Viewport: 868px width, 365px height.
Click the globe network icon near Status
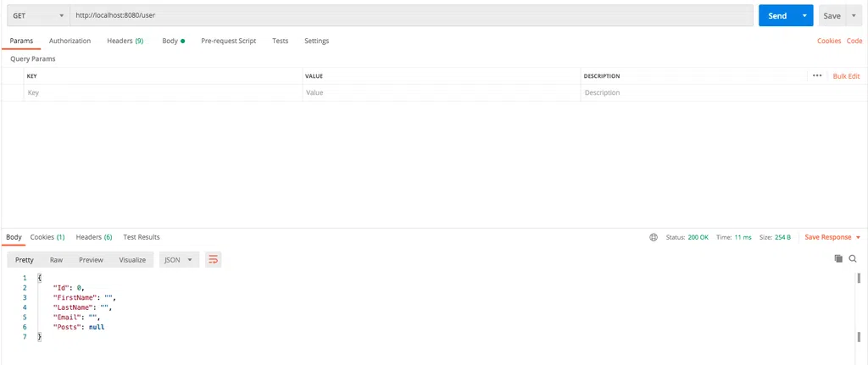pyautogui.click(x=654, y=237)
